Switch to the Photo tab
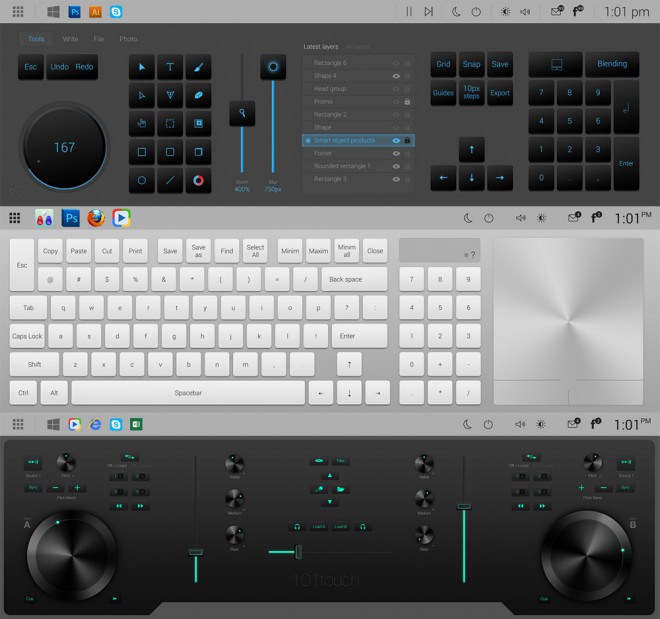Screen dimensions: 660x619 click(x=128, y=39)
